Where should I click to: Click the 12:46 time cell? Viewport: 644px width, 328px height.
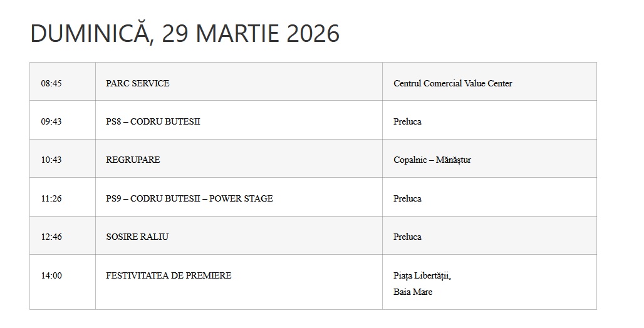[51, 237]
